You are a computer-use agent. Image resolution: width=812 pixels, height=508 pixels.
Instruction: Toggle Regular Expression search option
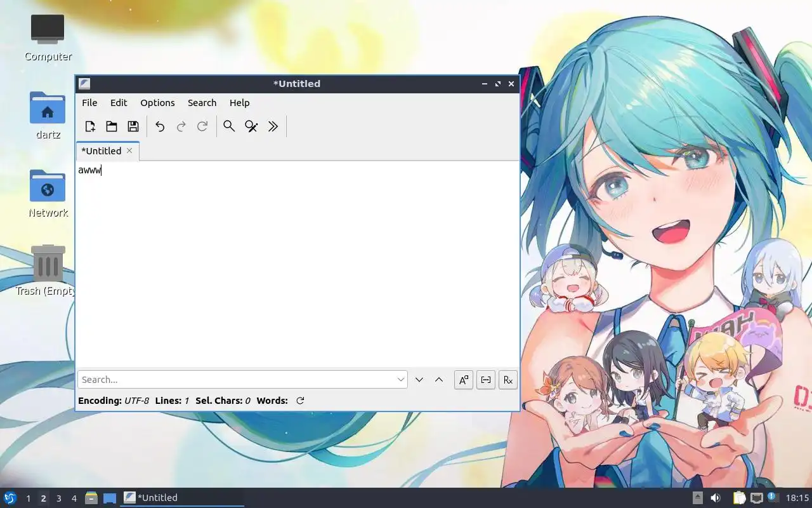point(508,380)
